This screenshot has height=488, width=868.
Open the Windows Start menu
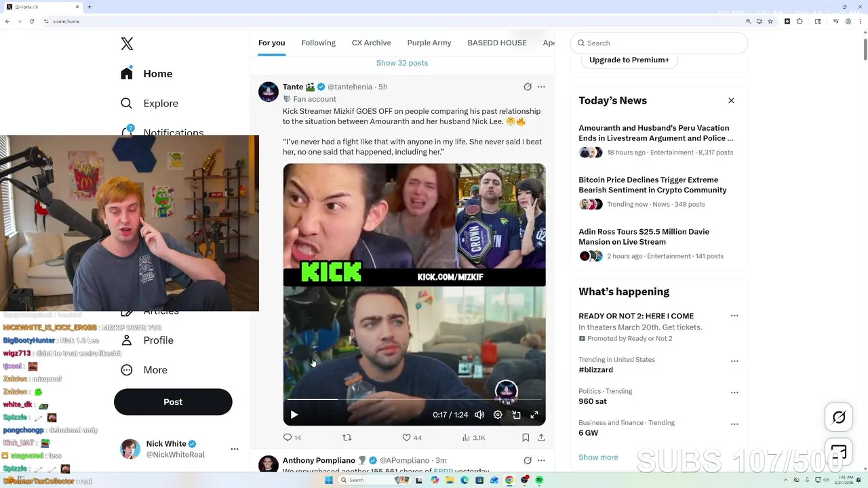[x=329, y=480]
